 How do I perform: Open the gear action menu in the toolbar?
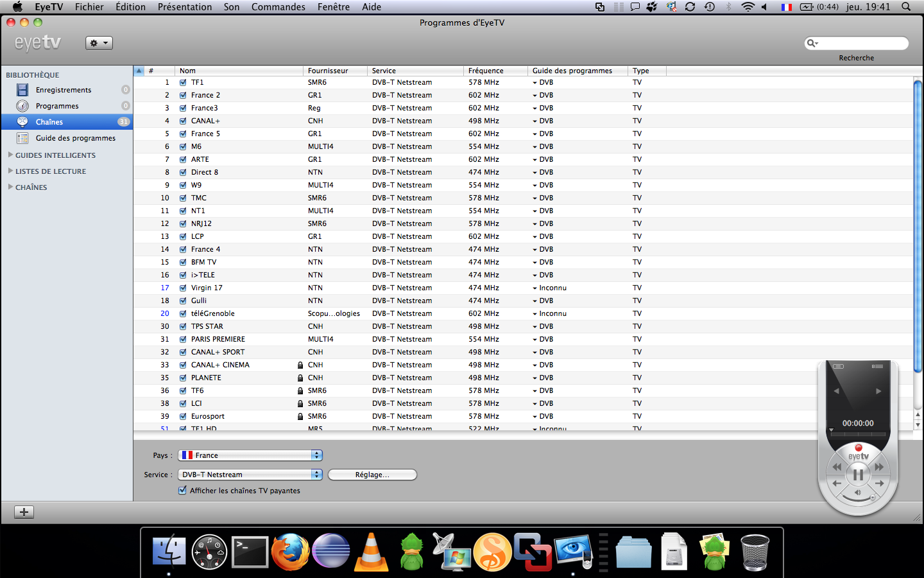click(99, 43)
